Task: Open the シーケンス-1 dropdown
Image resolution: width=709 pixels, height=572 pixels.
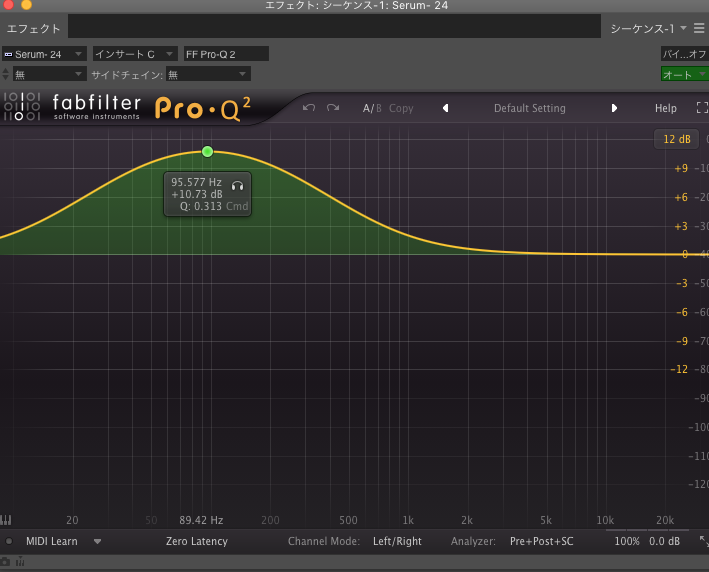Action: coord(648,28)
